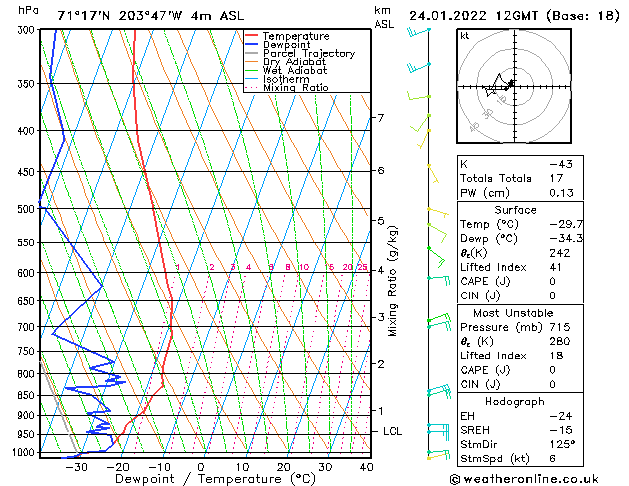Click the 40 temperature axis tick label
The image size is (629, 486).
pyautogui.click(x=366, y=467)
